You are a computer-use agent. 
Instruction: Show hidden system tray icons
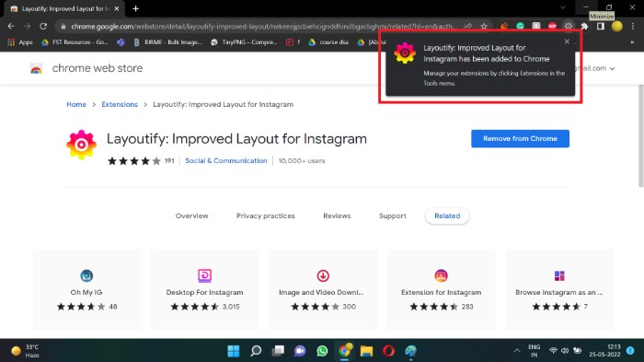(x=517, y=350)
